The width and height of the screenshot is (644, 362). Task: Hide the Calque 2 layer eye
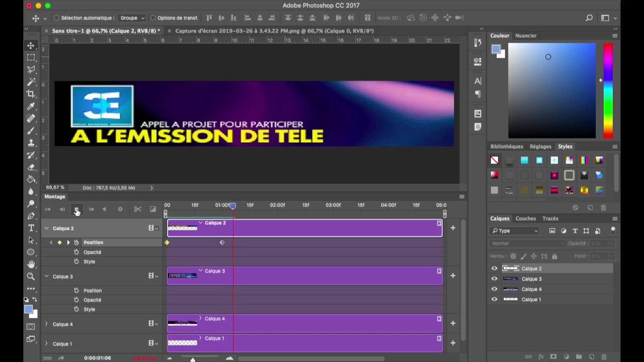tap(494, 268)
